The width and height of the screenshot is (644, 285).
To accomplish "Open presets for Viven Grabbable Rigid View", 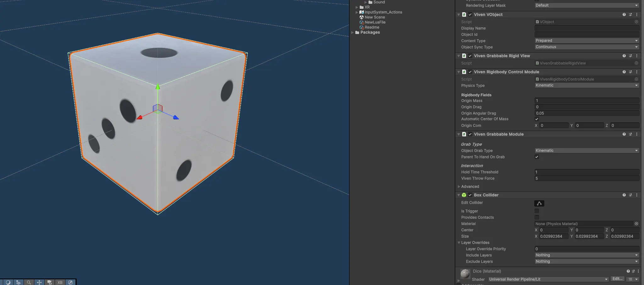I will point(630,56).
